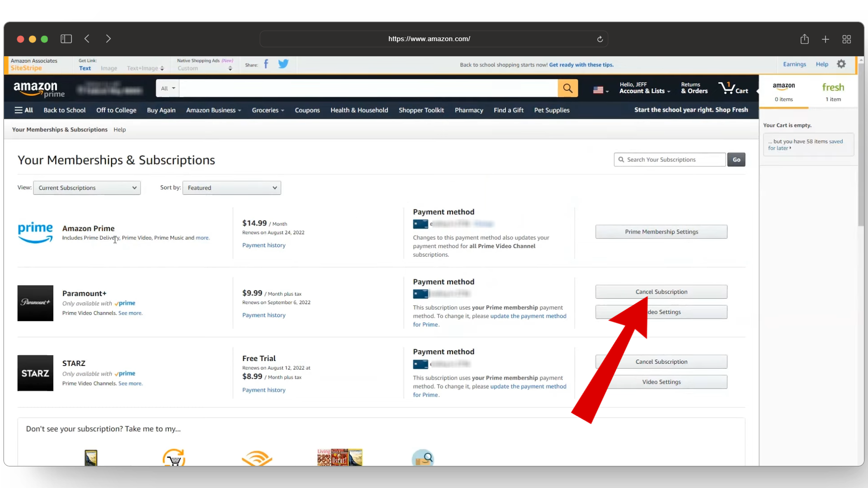Expand the View Current Subscriptions dropdown
868x488 pixels.
87,188
